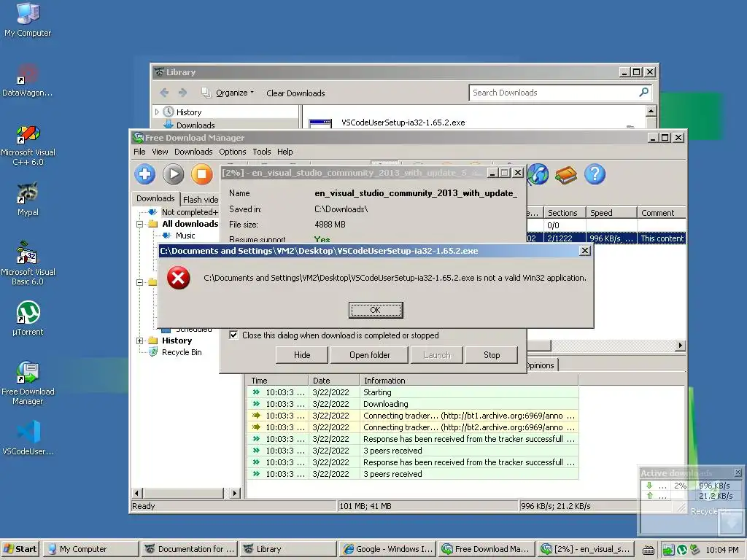Click the µTorrent tray icon
Viewport: 747px width, 560px height.
tap(682, 550)
